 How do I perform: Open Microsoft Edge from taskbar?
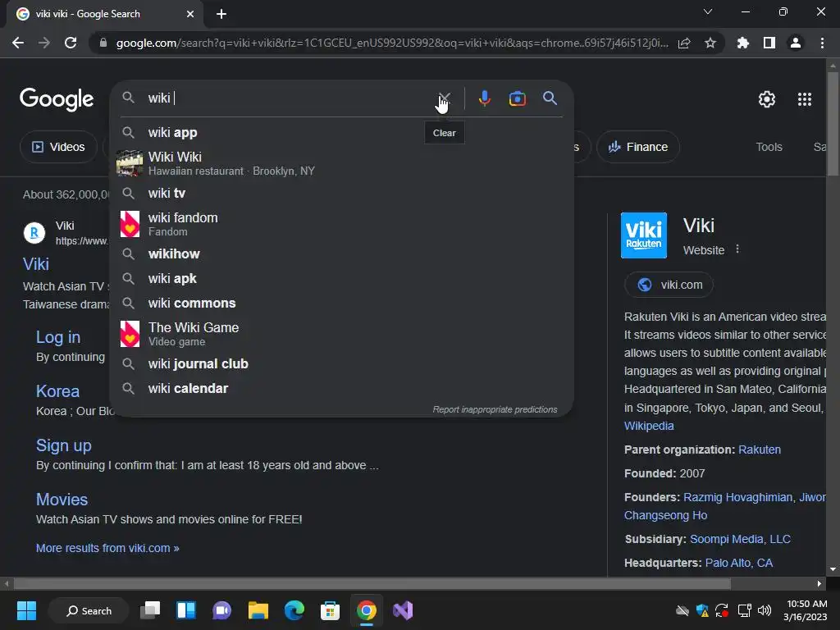(x=294, y=610)
